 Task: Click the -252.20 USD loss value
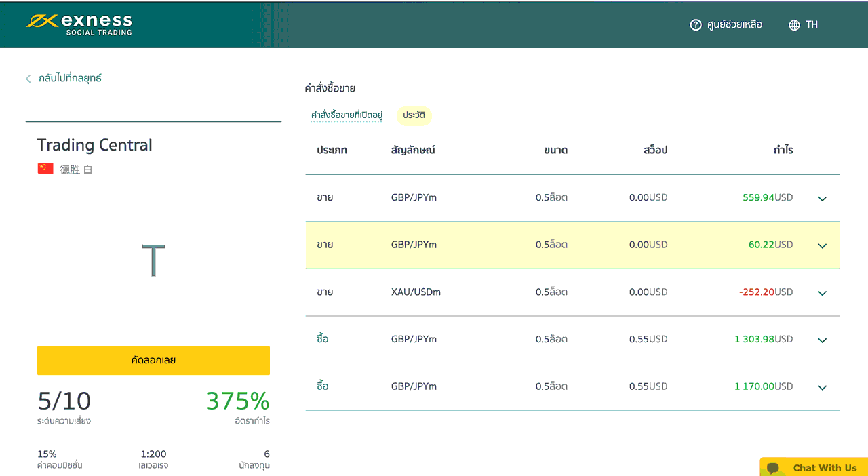click(x=766, y=292)
